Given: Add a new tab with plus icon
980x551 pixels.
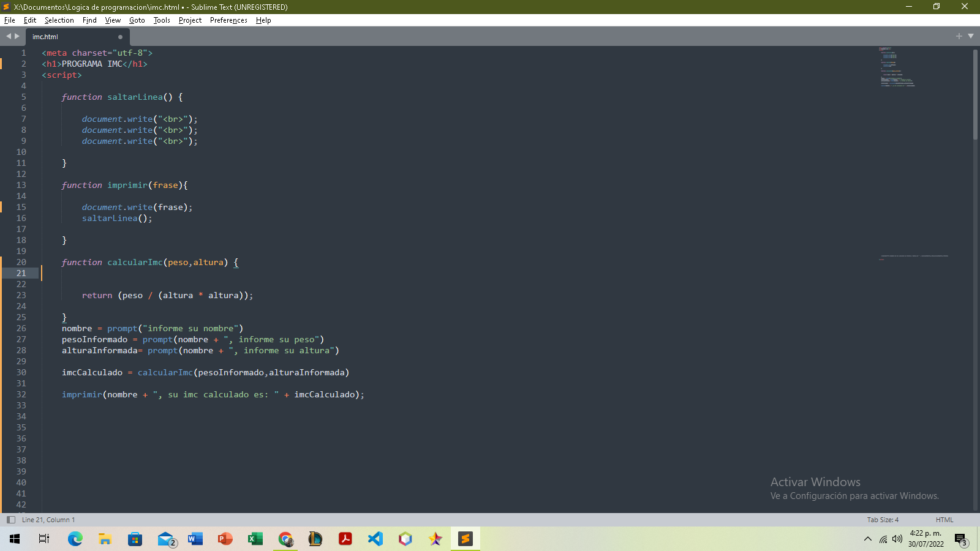Looking at the screenshot, I should pyautogui.click(x=959, y=36).
